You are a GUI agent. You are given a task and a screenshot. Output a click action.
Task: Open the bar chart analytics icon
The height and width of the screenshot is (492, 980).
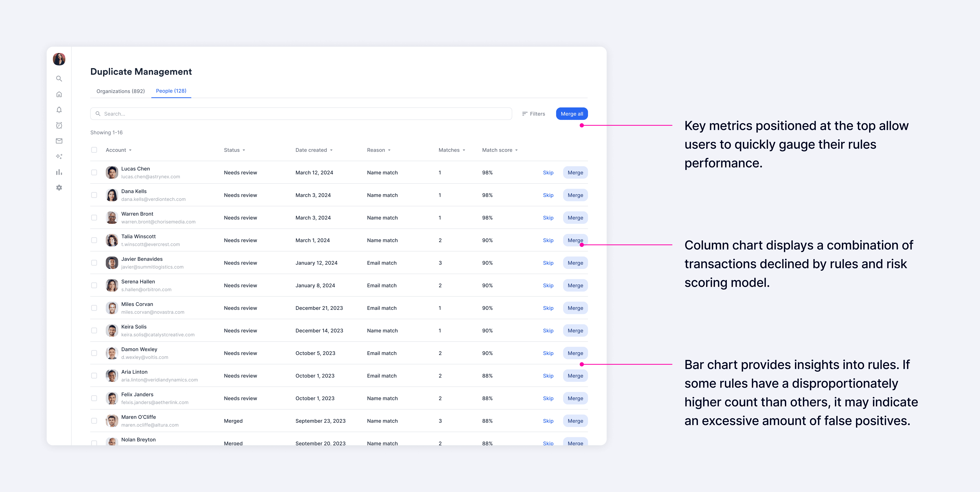(59, 172)
